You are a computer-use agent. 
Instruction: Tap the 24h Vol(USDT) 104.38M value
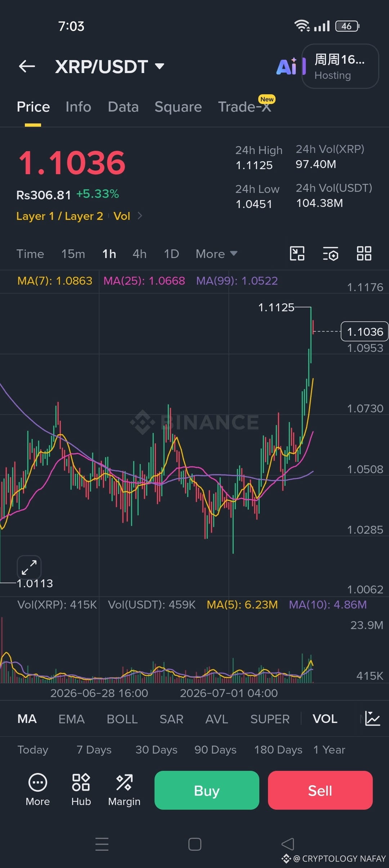tap(319, 203)
